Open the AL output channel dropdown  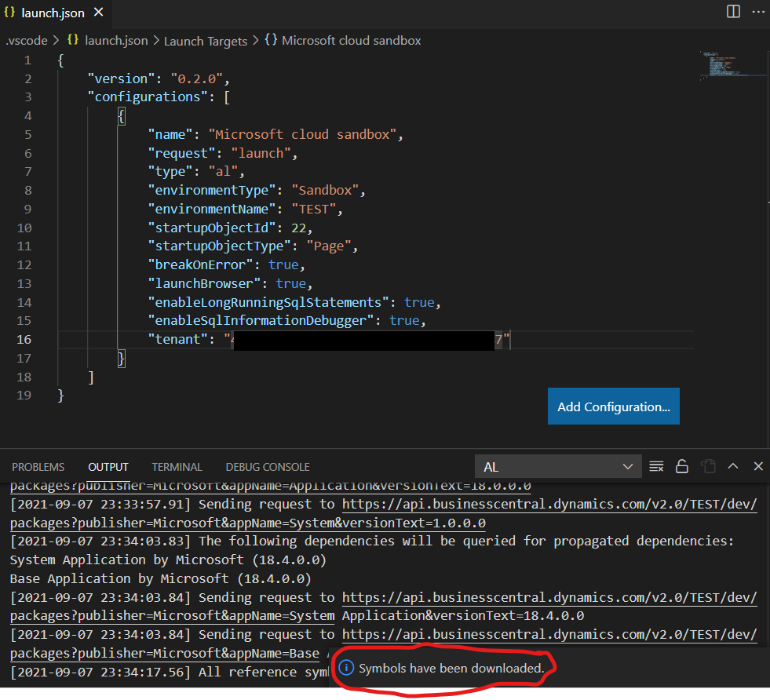point(558,467)
